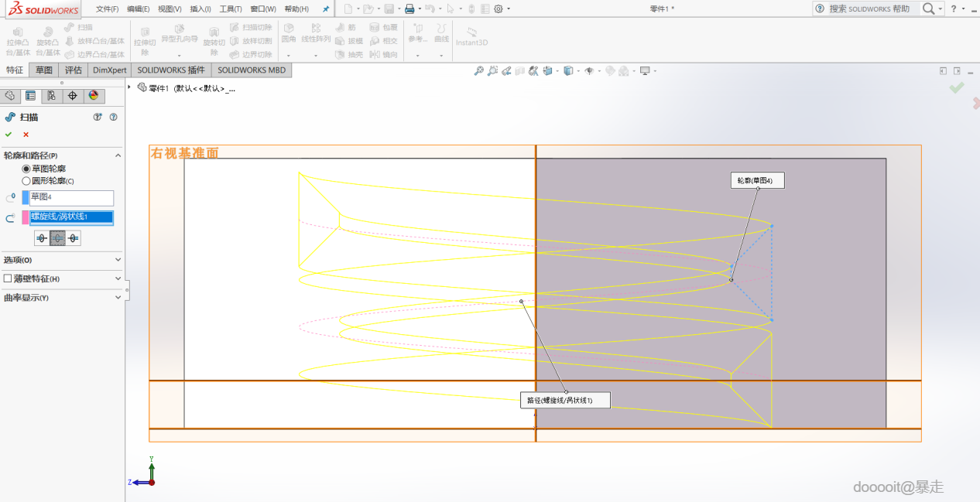Click the Options gear icon in the top toolbar
The height and width of the screenshot is (502, 980).
click(499, 9)
